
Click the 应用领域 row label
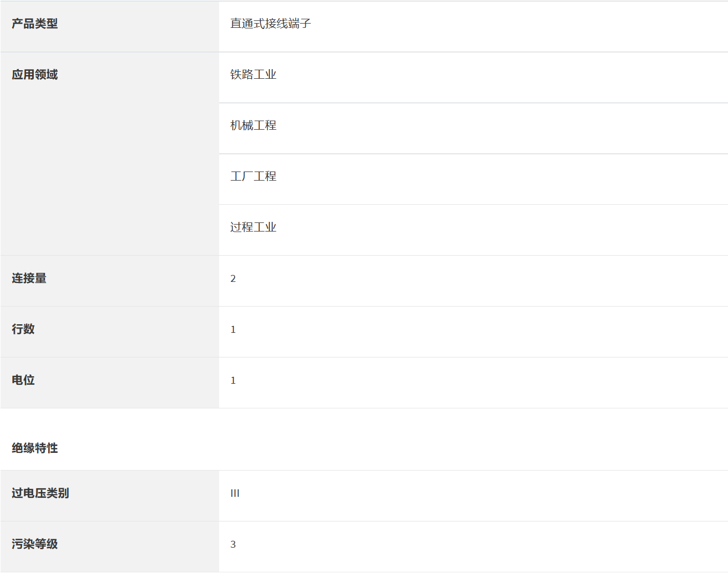35,74
